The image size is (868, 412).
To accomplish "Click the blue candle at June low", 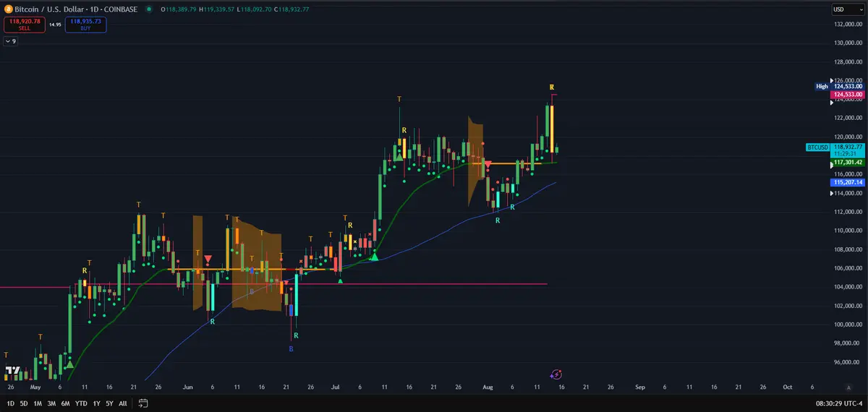I will tap(292, 310).
